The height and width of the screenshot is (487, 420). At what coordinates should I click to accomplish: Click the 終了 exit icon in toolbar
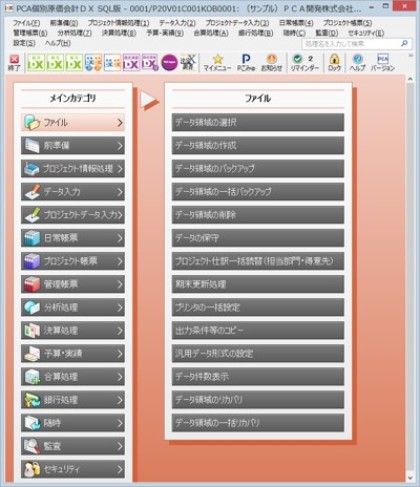14,63
